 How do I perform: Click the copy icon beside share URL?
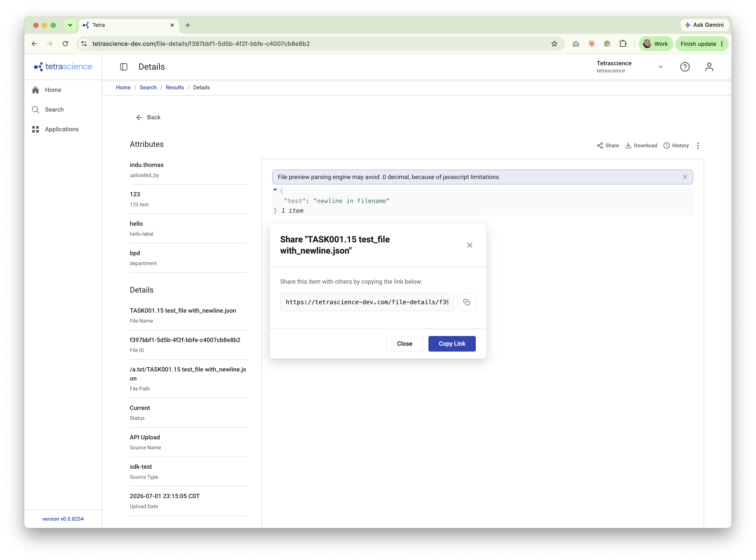pyautogui.click(x=466, y=302)
